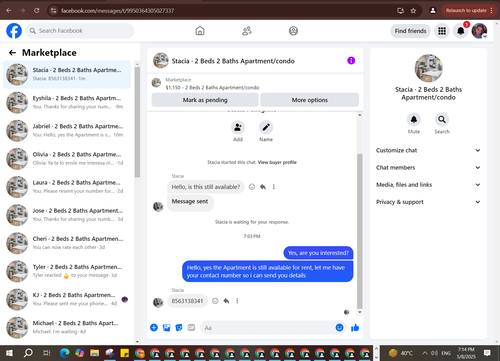Image resolution: width=500 pixels, height=361 pixels.
Task: Click the Search Facebook field
Action: (80, 31)
